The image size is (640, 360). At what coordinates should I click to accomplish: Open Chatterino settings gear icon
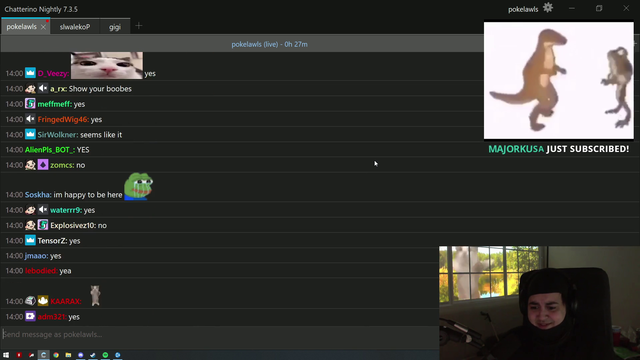tap(548, 8)
